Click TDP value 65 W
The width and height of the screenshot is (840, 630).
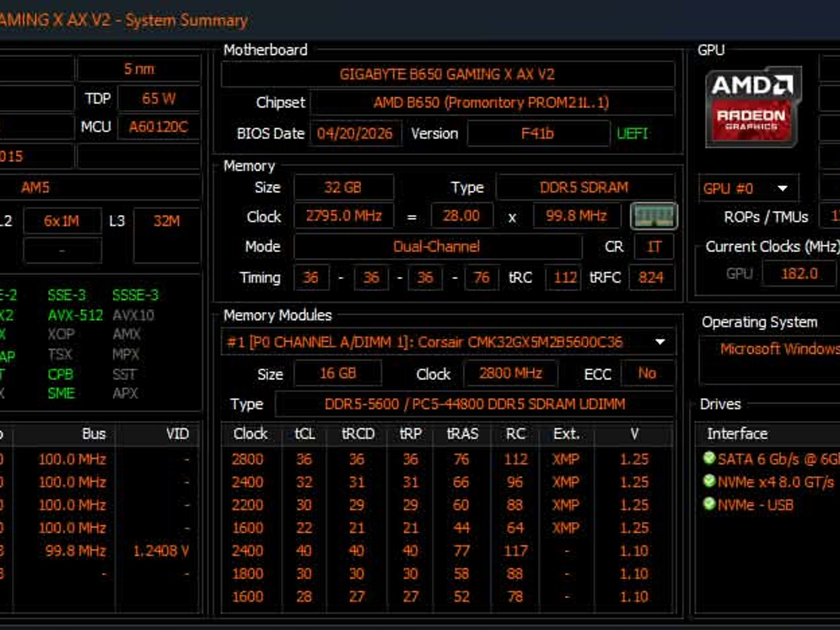[x=159, y=98]
